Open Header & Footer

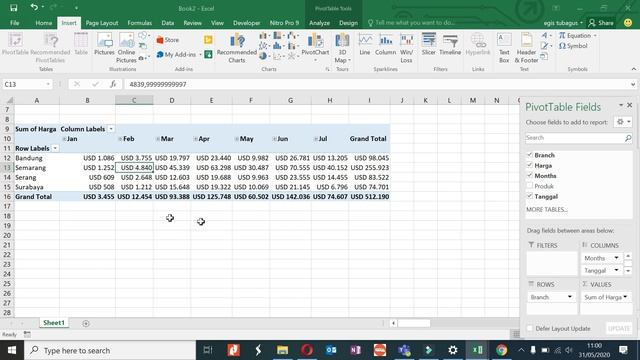(x=526, y=48)
